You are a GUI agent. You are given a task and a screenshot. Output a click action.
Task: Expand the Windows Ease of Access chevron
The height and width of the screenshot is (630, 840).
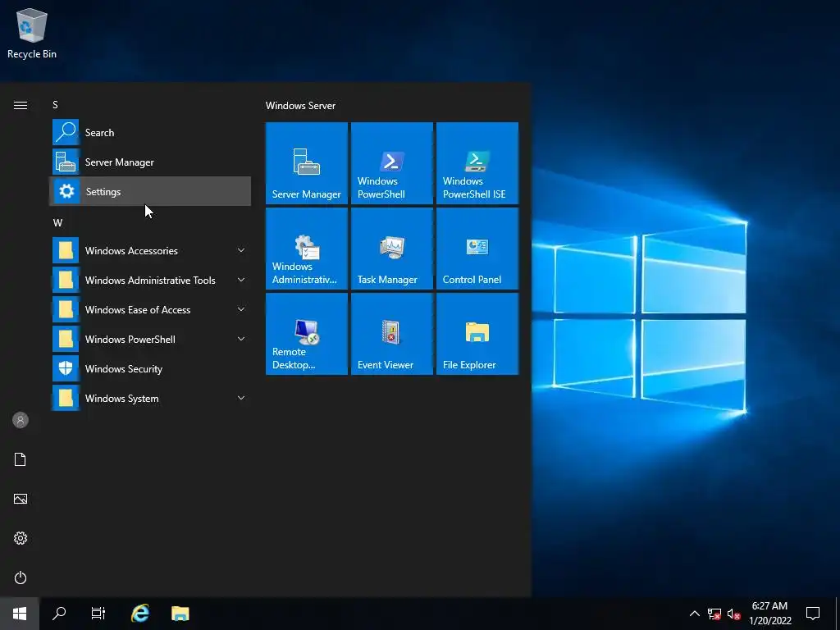[x=241, y=309]
